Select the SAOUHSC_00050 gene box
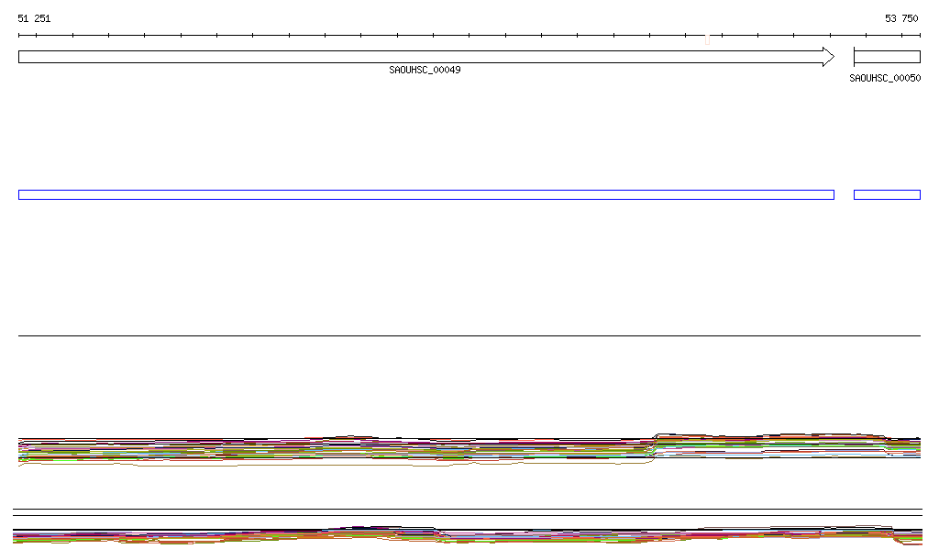939x560 pixels. 887,57
